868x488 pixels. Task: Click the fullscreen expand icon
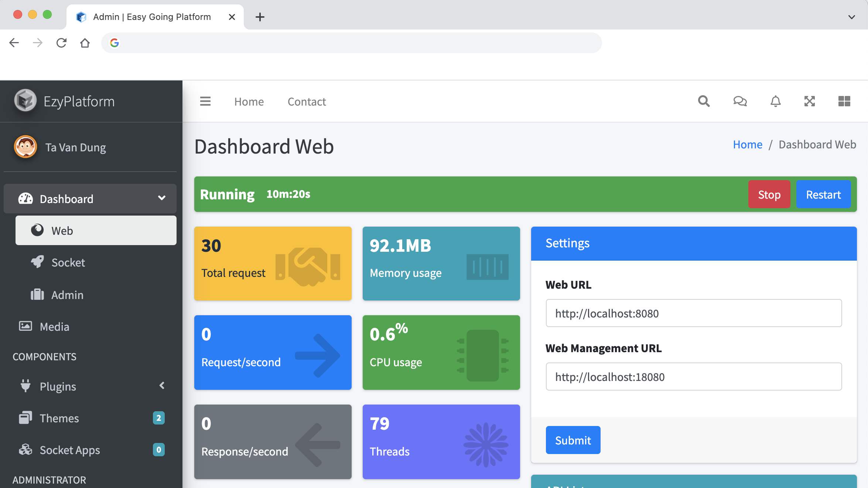[x=809, y=101]
